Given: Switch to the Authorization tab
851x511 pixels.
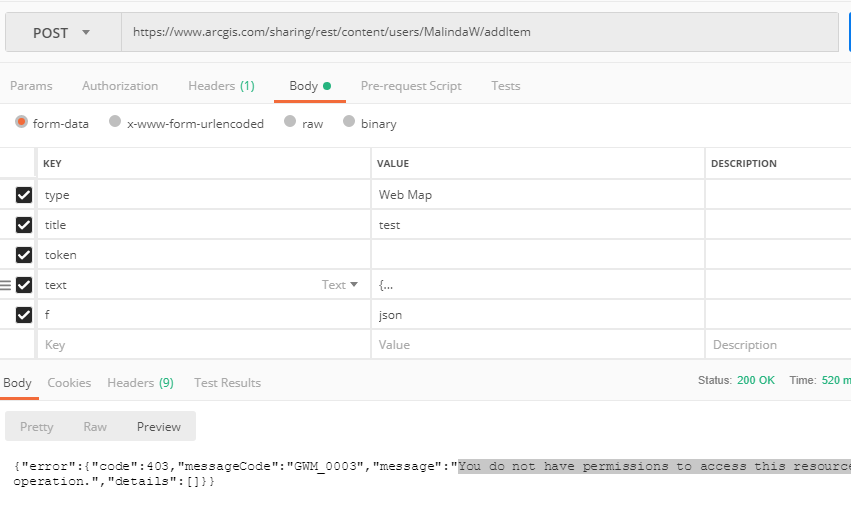Looking at the screenshot, I should (x=120, y=86).
